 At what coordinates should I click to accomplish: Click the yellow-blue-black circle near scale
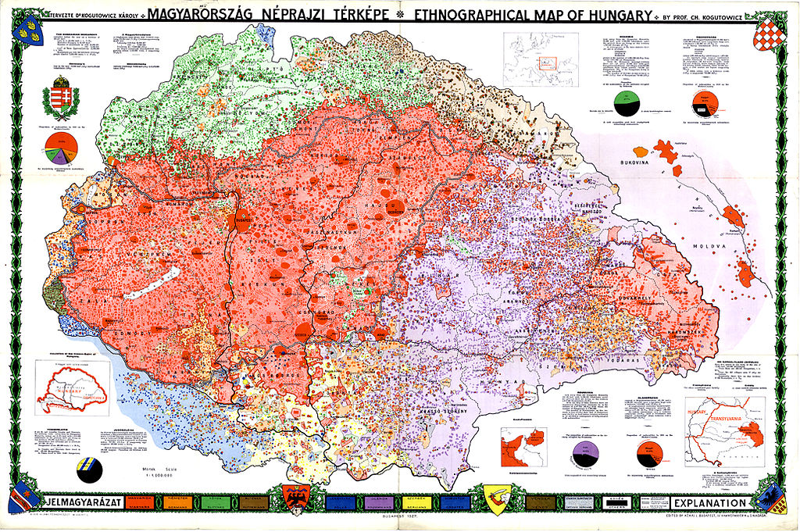(x=89, y=470)
